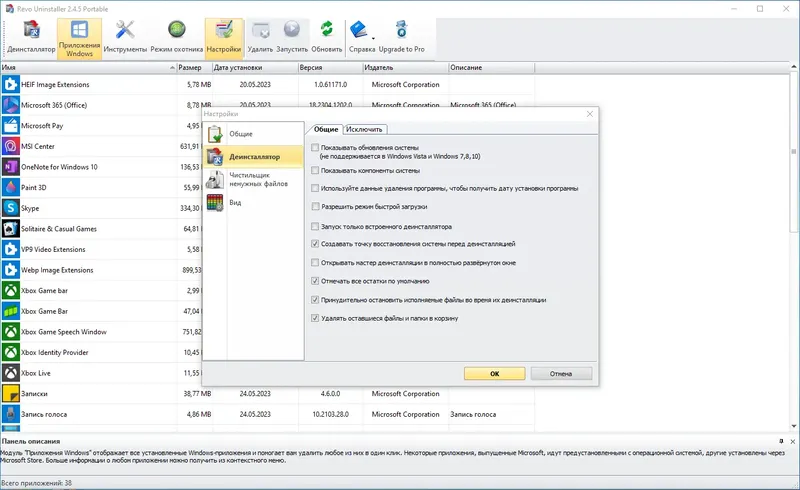Select the Записки app icon
Viewport: 800px width, 490px height.
11,394
